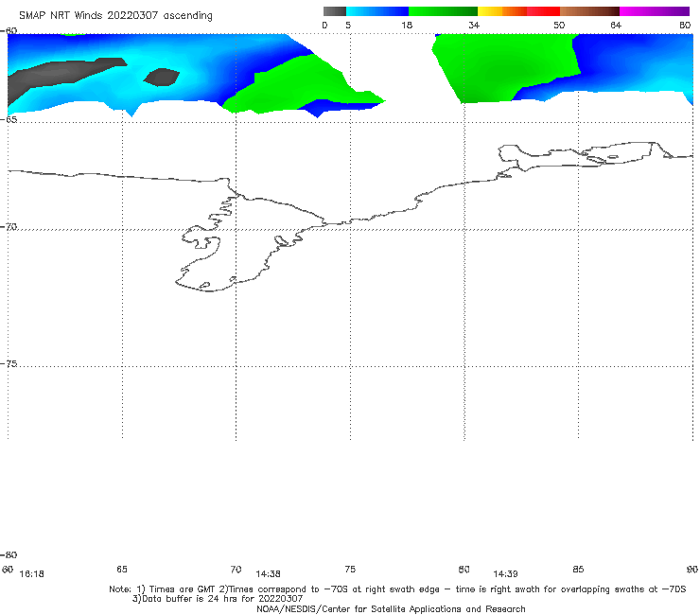Click the color bar label "34"
700x615 pixels.
pos(474,26)
